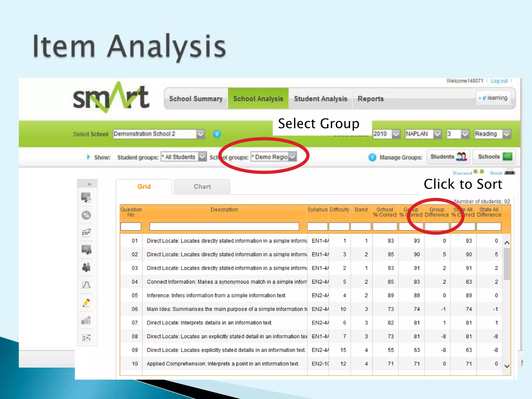Click the Students manage groups button
The image size is (532, 399).
[x=449, y=157]
